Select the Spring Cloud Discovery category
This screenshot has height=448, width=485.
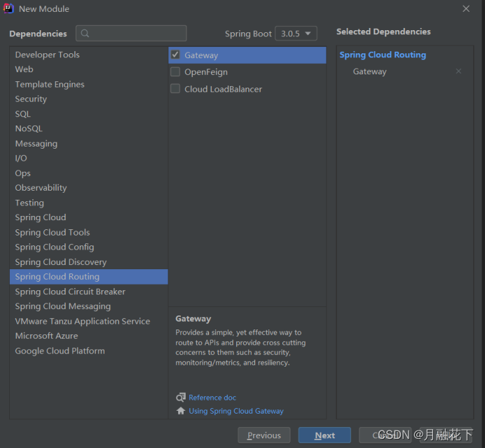[89, 262]
